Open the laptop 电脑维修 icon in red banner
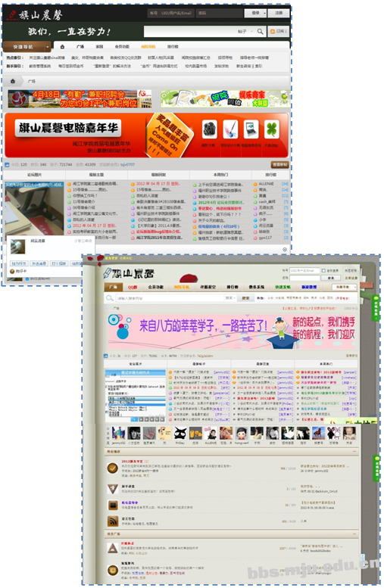The width and height of the screenshot is (384, 588). tap(251, 129)
